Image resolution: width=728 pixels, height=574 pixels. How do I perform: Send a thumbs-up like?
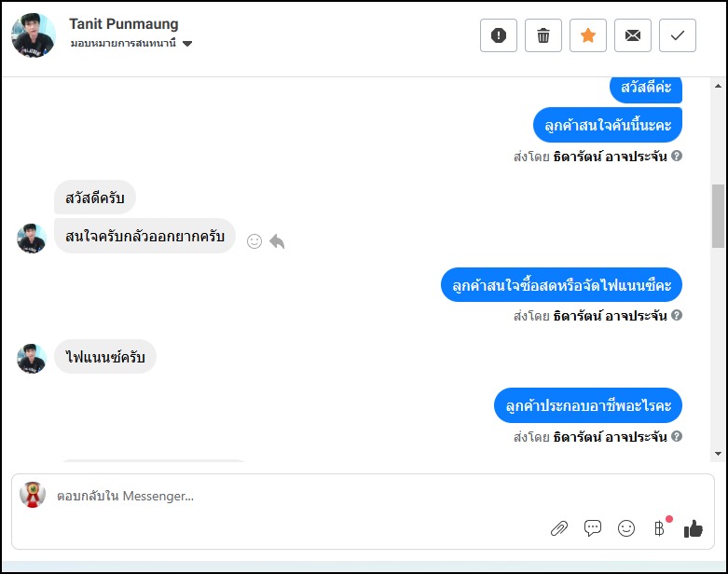(693, 528)
